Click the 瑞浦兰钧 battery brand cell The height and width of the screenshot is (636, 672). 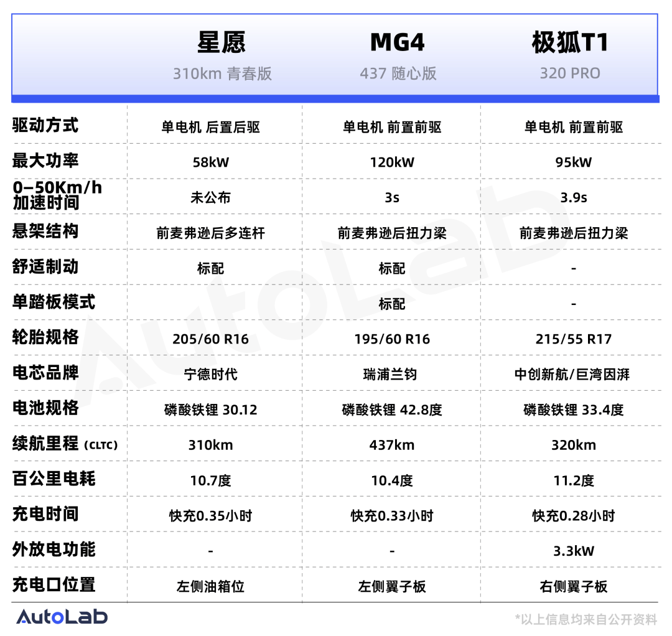391,375
